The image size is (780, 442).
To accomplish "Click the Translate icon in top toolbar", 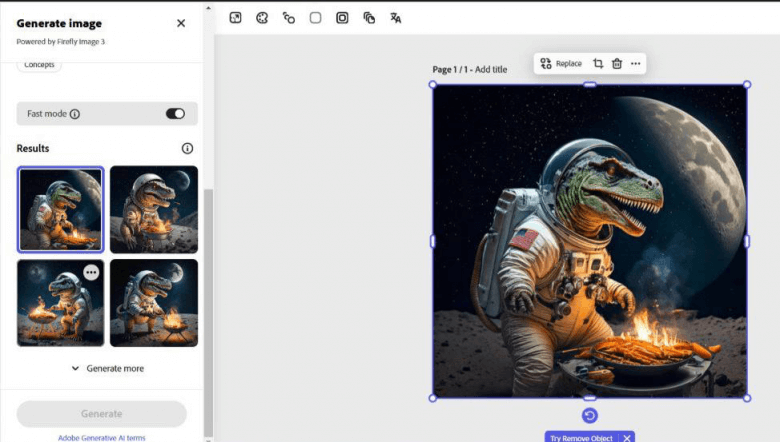I will [x=395, y=18].
